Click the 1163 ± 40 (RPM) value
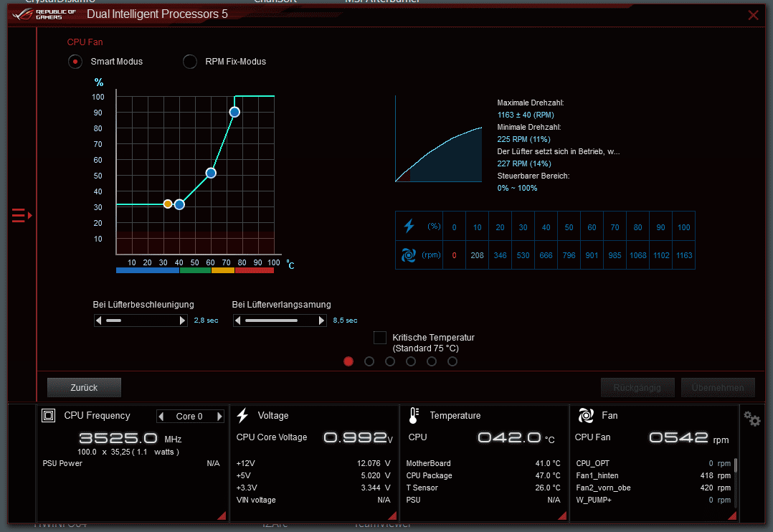 tap(526, 115)
